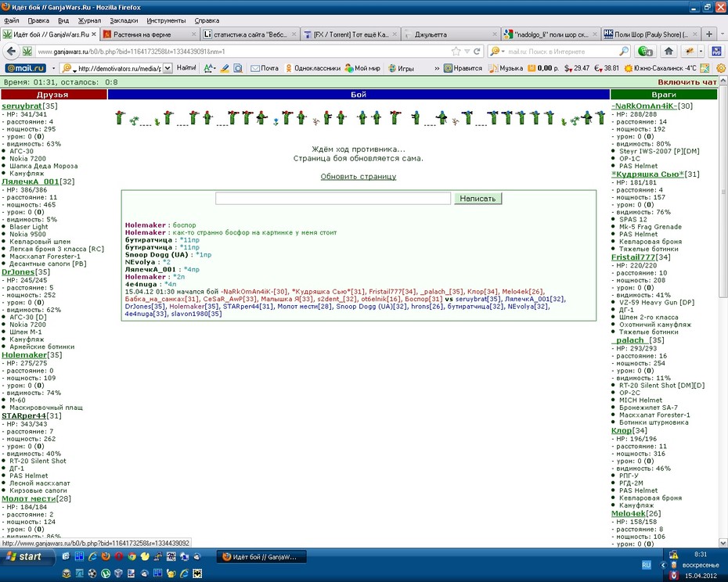Viewport: 728px width, 582px height.
Task: Open the URL bar history dropdown arrow
Action: point(467,51)
